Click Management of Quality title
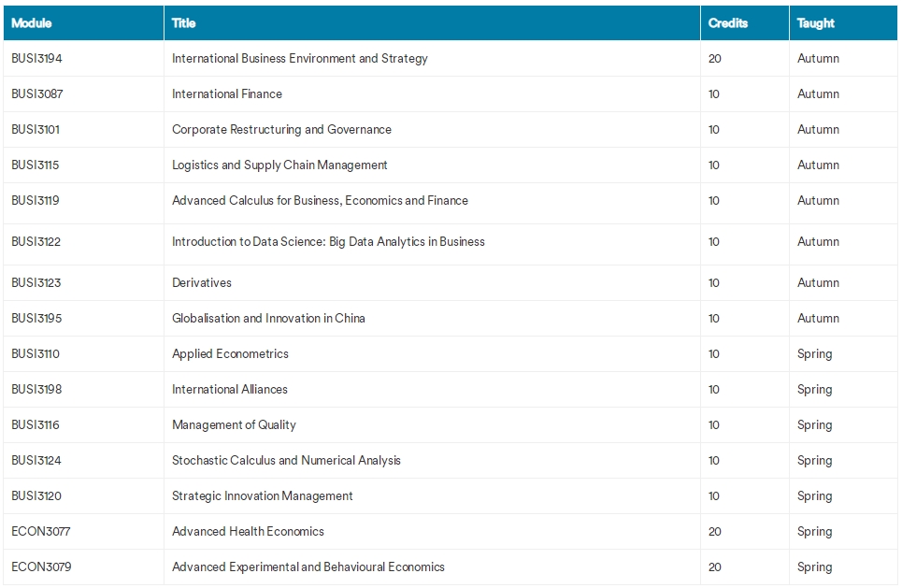 click(x=234, y=425)
